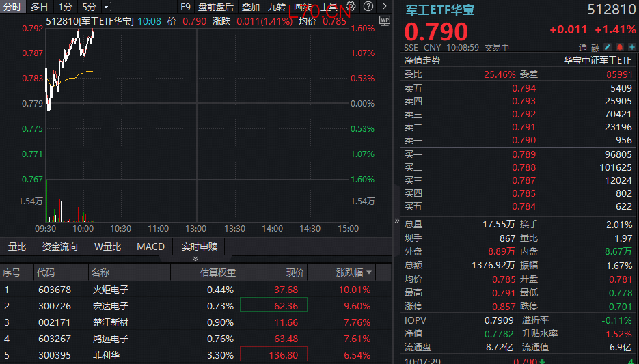This screenshot has width=639, height=364.
Task: Click the red alert bell icon
Action: click(x=619, y=47)
